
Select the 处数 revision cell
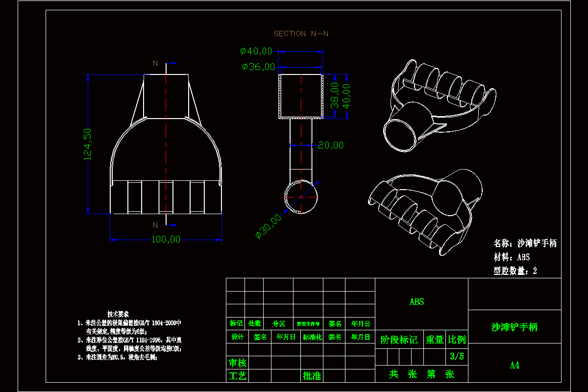click(x=254, y=324)
